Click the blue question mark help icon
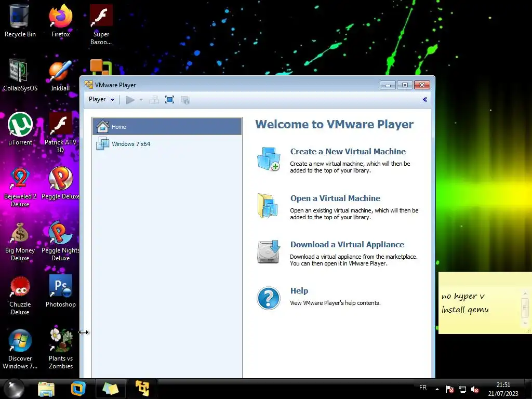 point(269,298)
